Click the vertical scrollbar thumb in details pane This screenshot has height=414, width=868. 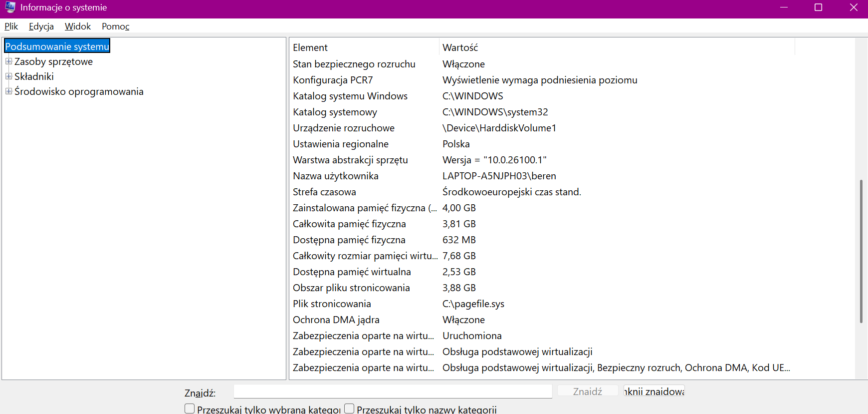861,251
